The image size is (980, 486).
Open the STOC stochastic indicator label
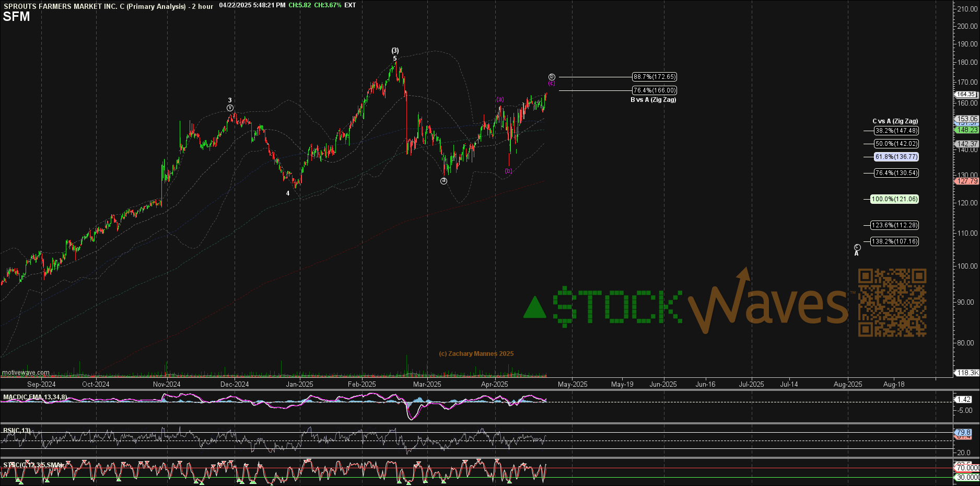click(x=33, y=465)
